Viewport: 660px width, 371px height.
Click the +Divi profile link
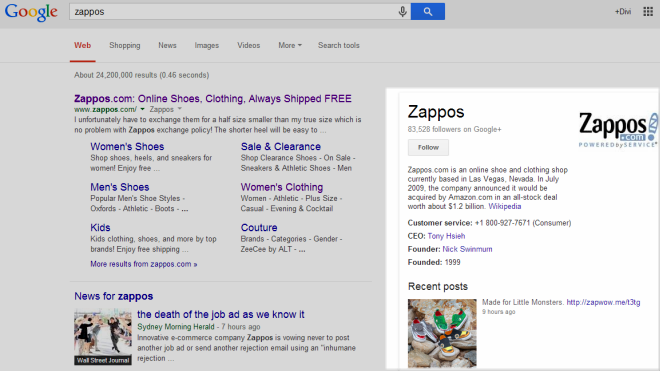click(623, 12)
